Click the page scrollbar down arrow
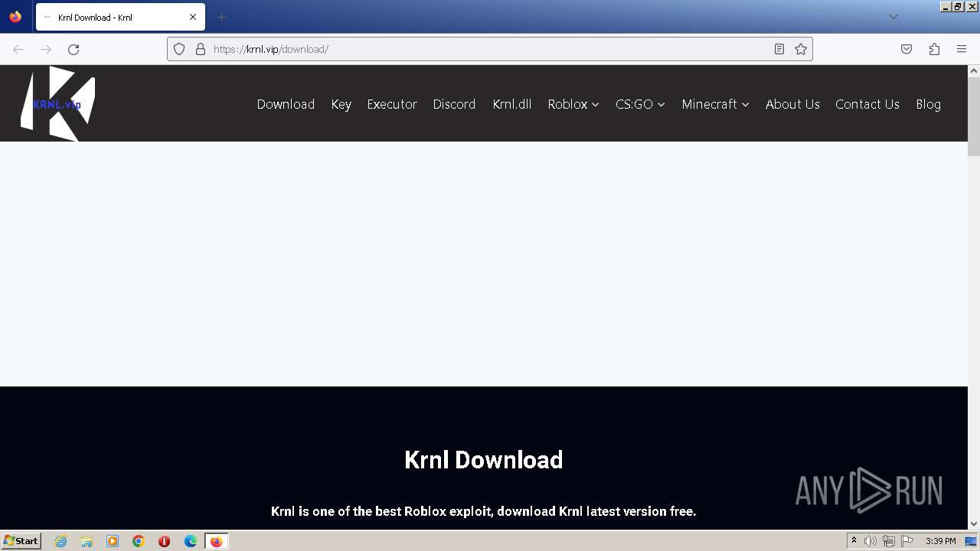 pos(974,524)
